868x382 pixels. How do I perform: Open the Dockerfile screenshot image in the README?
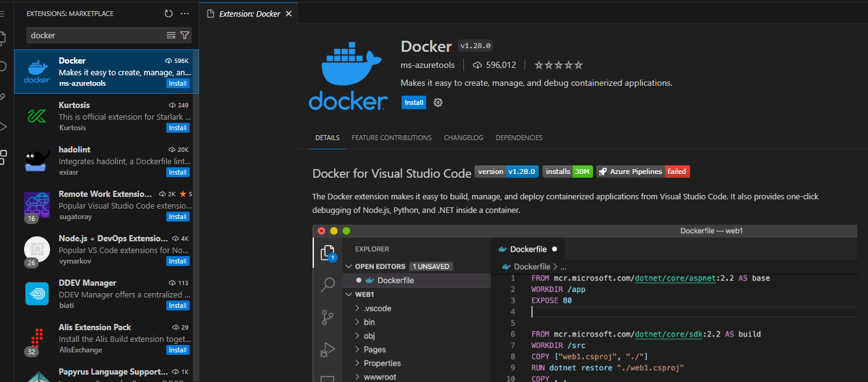pyautogui.click(x=585, y=303)
